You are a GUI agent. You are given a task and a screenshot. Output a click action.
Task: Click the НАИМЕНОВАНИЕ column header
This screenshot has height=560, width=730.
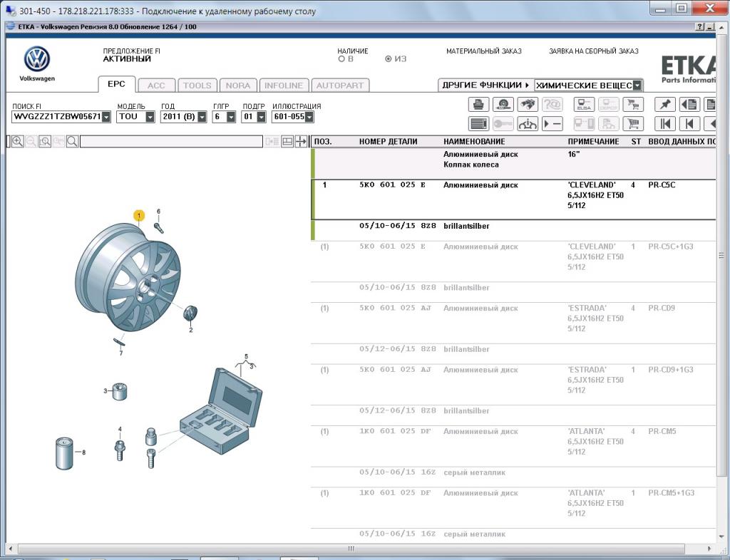point(474,141)
